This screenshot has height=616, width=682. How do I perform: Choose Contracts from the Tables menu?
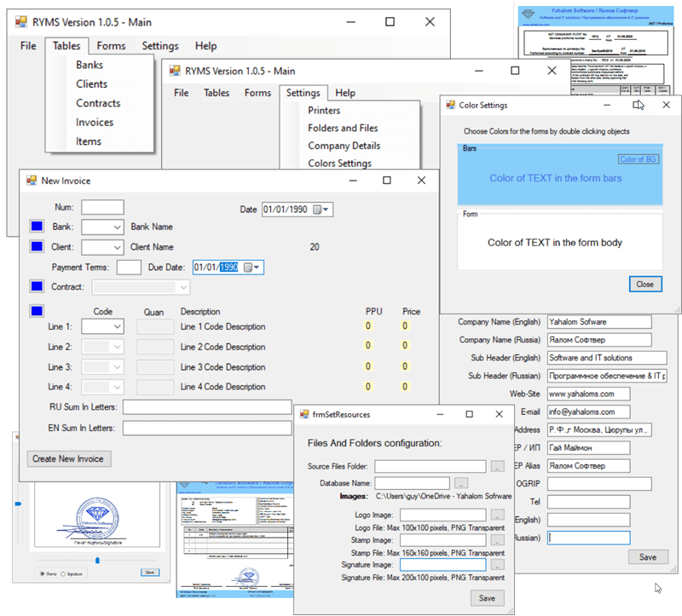(x=98, y=103)
